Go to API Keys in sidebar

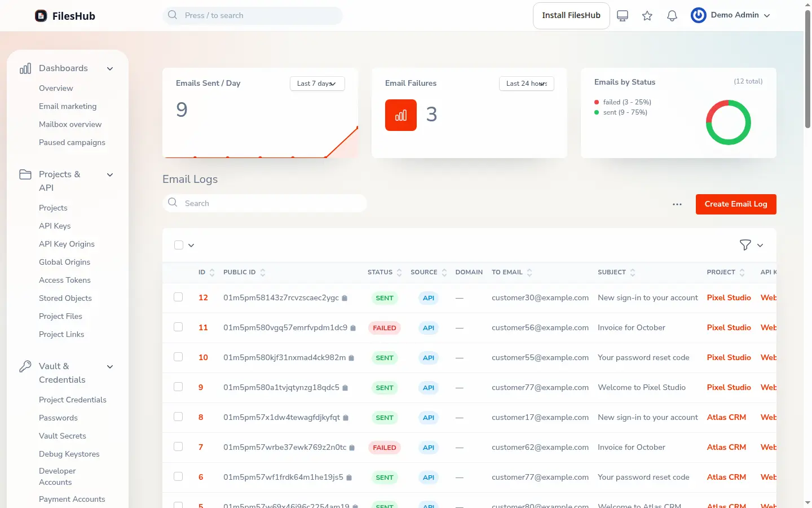pyautogui.click(x=55, y=226)
